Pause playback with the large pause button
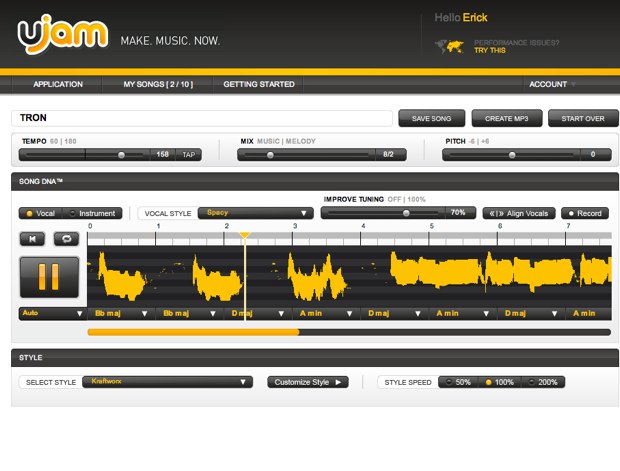Image resolution: width=620 pixels, height=471 pixels. tap(49, 277)
